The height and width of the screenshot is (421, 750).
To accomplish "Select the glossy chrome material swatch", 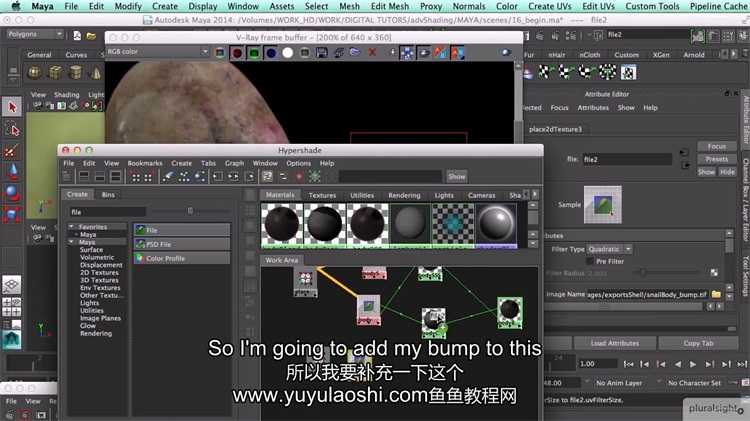I will [x=496, y=224].
